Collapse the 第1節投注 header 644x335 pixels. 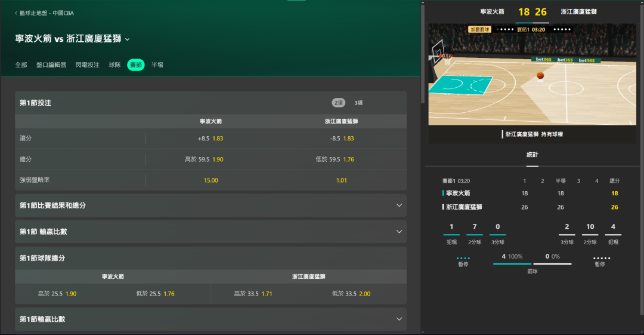click(x=210, y=103)
